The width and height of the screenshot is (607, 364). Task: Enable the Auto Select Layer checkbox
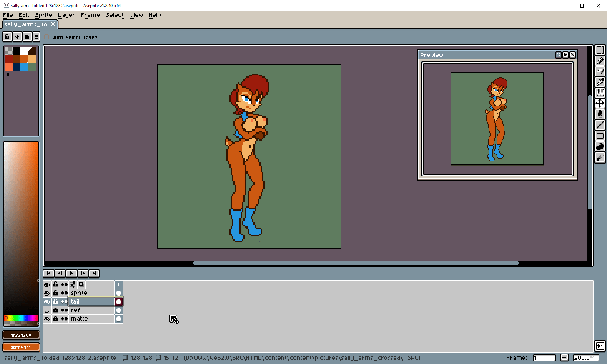coord(47,37)
